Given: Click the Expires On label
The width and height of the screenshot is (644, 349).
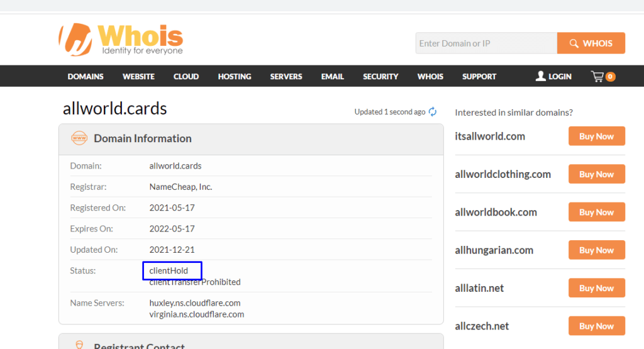Looking at the screenshot, I should (x=91, y=229).
